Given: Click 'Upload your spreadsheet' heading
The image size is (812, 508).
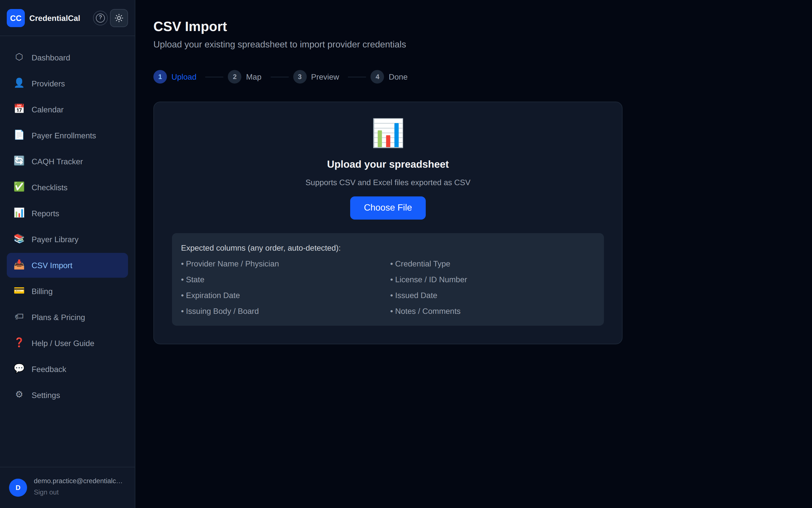Looking at the screenshot, I should click(388, 164).
